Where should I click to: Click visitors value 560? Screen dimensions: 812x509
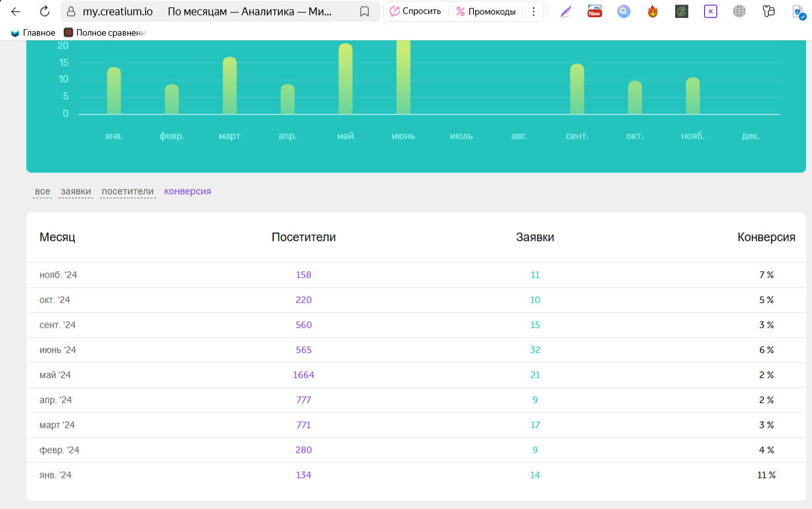(x=303, y=325)
